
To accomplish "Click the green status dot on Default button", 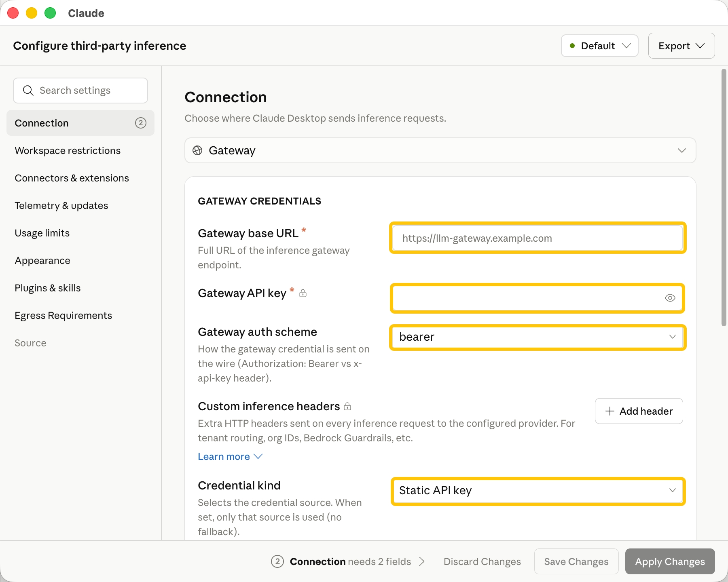I will click(572, 46).
